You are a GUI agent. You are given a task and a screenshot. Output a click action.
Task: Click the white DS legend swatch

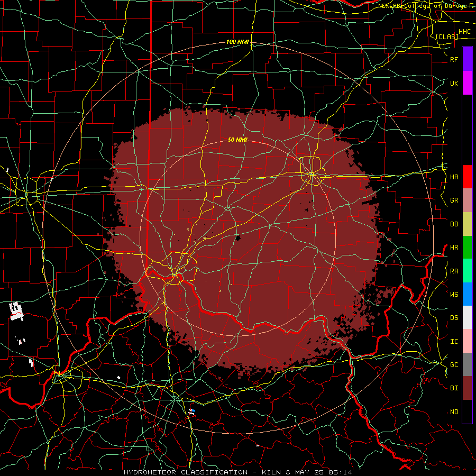(x=467, y=317)
